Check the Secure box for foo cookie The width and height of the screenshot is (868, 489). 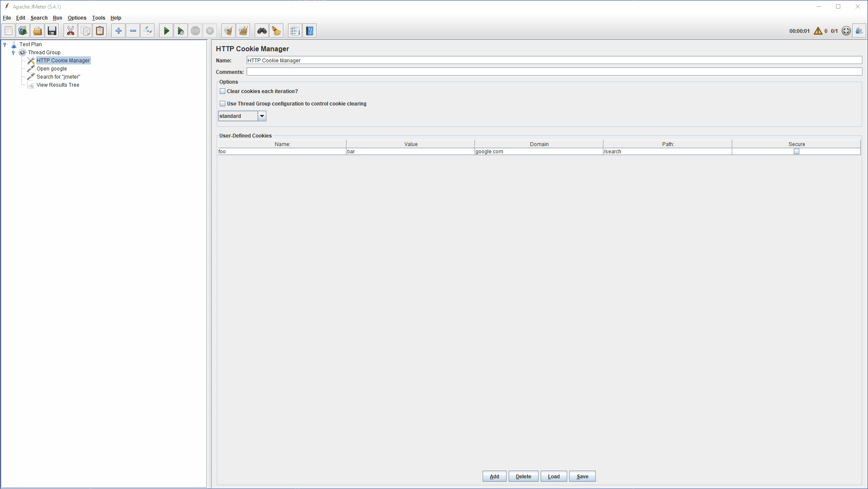tap(796, 152)
